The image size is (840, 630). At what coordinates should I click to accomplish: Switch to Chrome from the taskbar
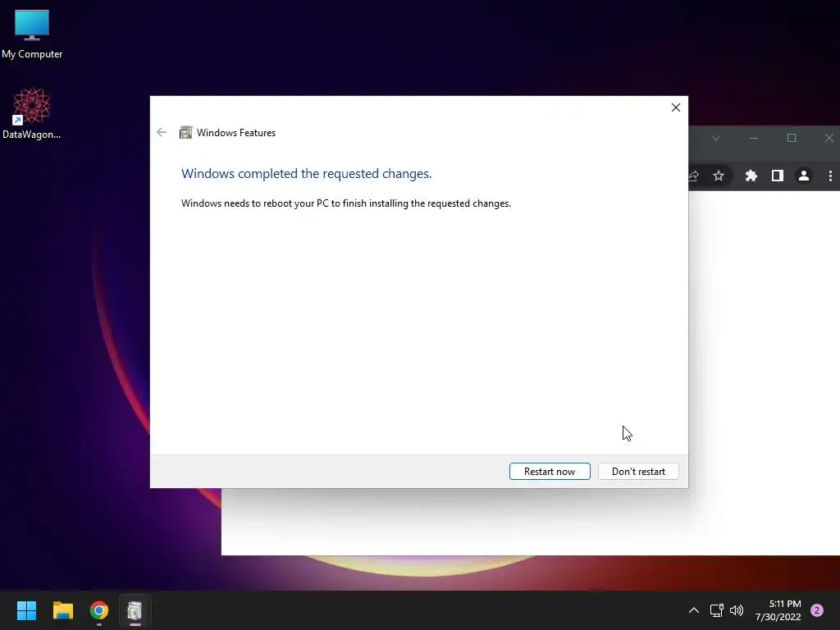[99, 610]
